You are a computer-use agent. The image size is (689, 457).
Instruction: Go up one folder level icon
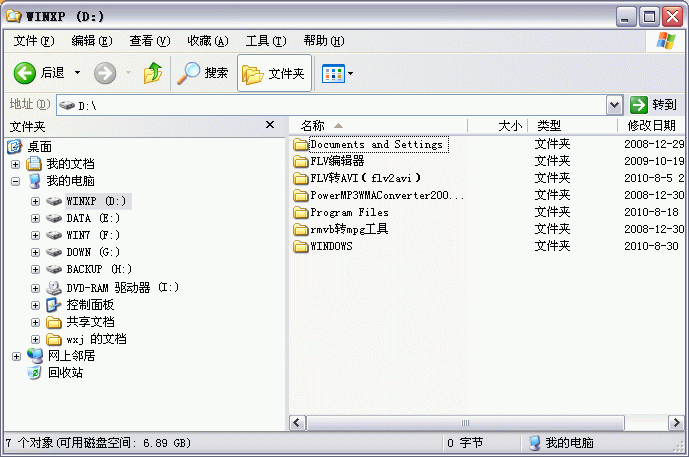152,73
